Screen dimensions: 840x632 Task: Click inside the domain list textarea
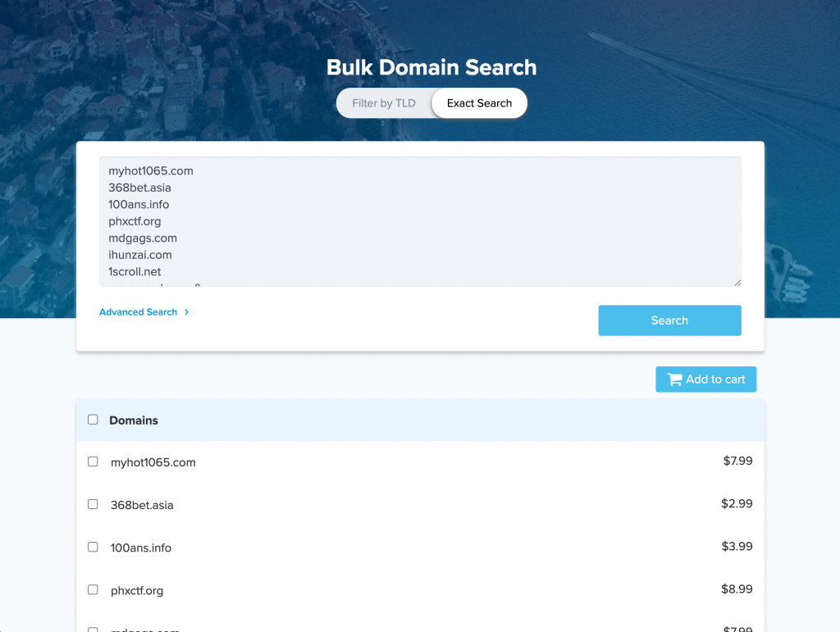point(420,221)
